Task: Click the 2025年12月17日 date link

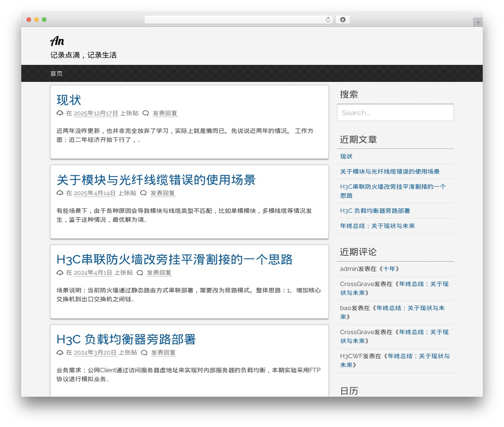Action: pyautogui.click(x=96, y=113)
